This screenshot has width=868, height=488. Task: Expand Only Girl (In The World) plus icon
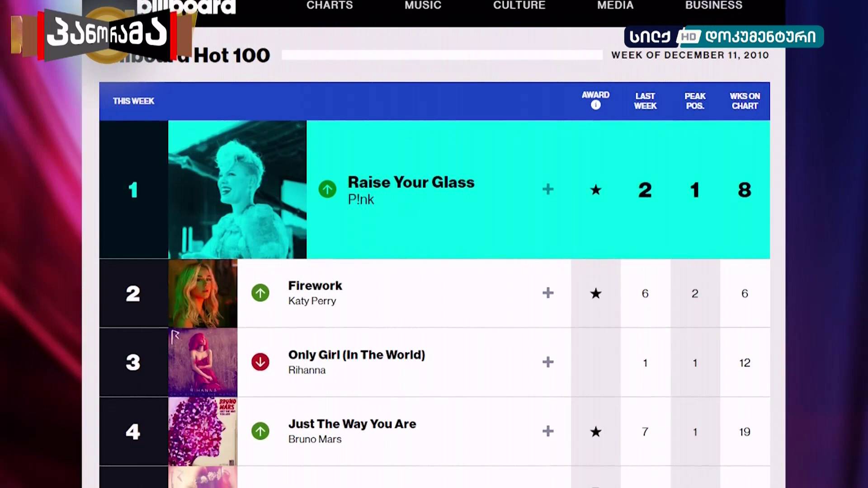tap(548, 362)
